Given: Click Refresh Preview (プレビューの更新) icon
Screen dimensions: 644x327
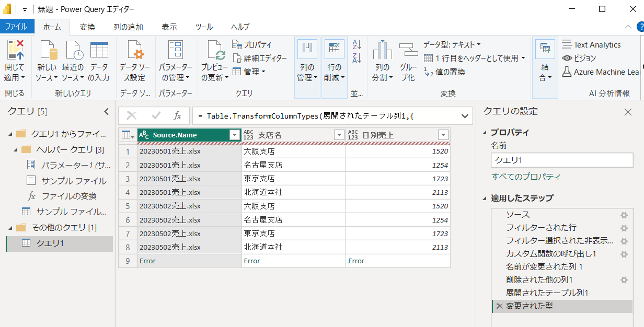Looking at the screenshot, I should click(x=215, y=51).
